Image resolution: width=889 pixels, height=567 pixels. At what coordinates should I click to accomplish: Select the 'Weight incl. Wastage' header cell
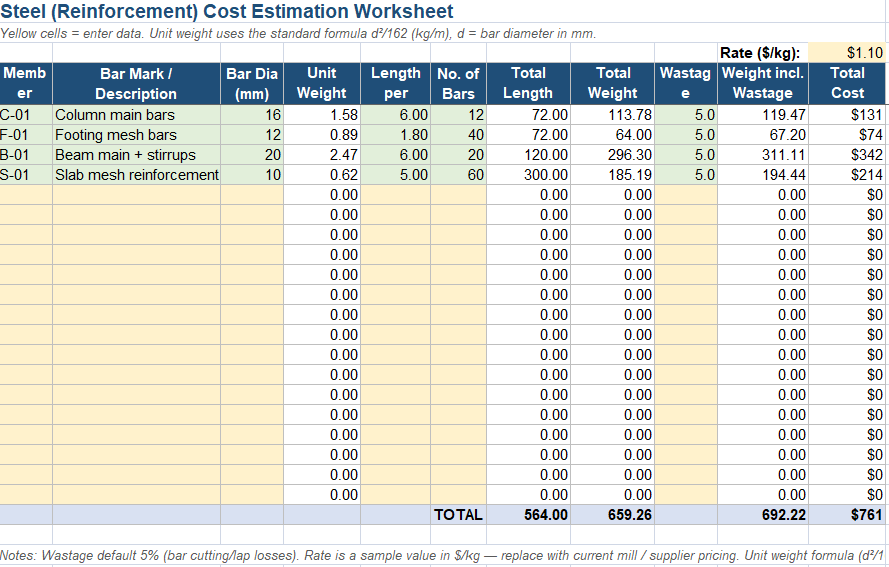click(x=763, y=83)
